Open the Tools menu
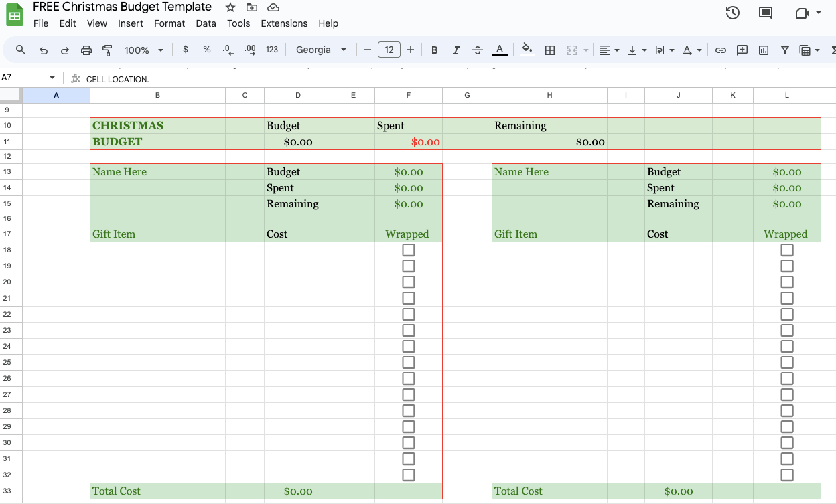Screen dimensions: 836x504 [x=238, y=23]
